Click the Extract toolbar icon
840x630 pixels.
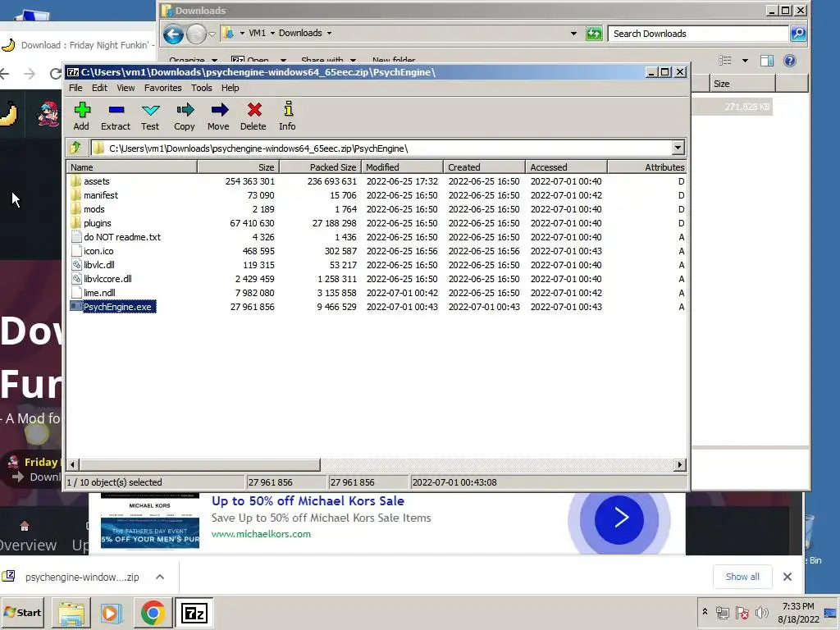pyautogui.click(x=116, y=116)
